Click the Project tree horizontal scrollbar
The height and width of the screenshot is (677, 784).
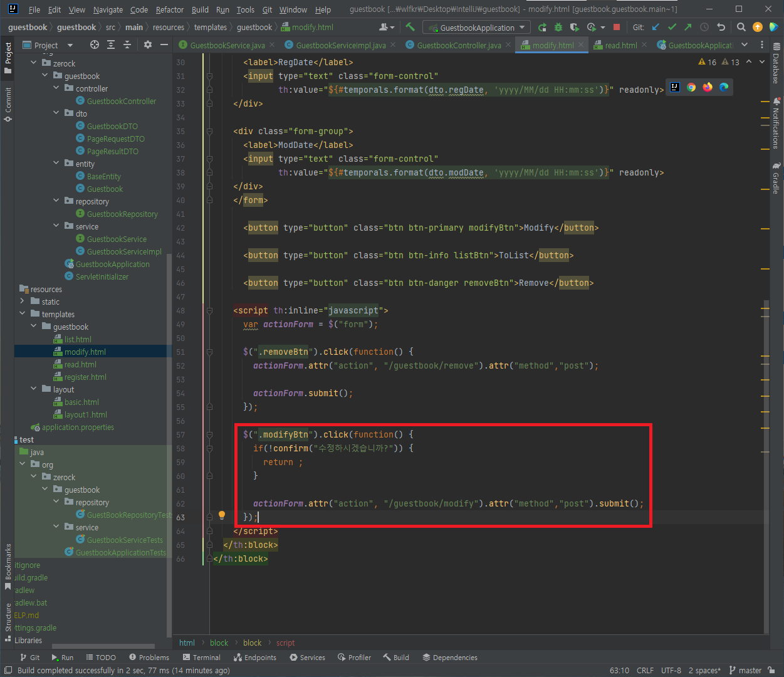tap(103, 646)
